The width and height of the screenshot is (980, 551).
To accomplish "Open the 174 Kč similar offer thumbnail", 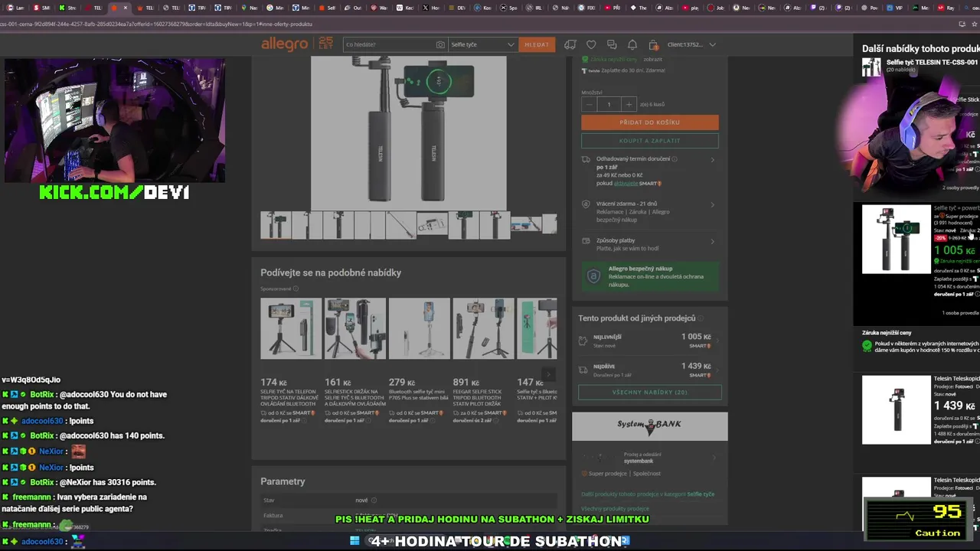I will (x=291, y=329).
